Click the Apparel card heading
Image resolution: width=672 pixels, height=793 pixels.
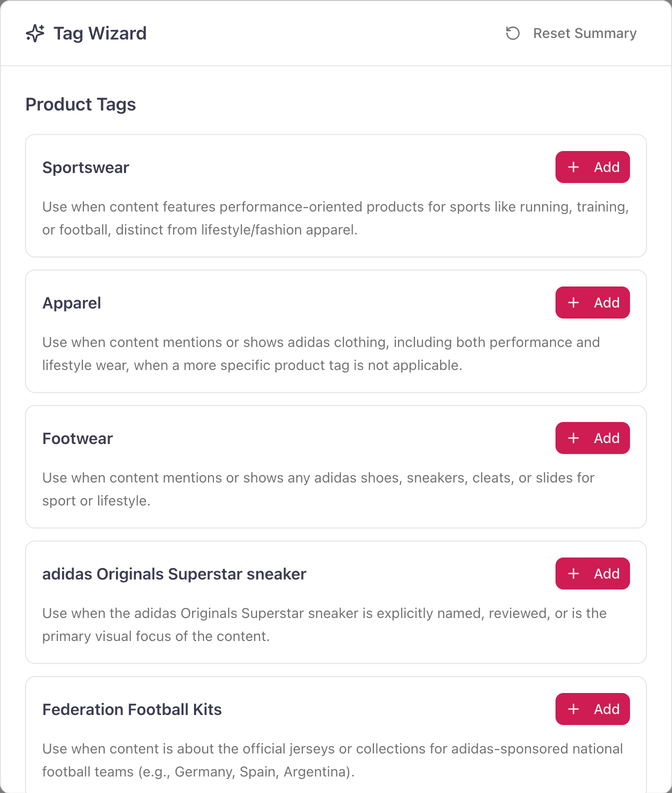pyautogui.click(x=71, y=303)
